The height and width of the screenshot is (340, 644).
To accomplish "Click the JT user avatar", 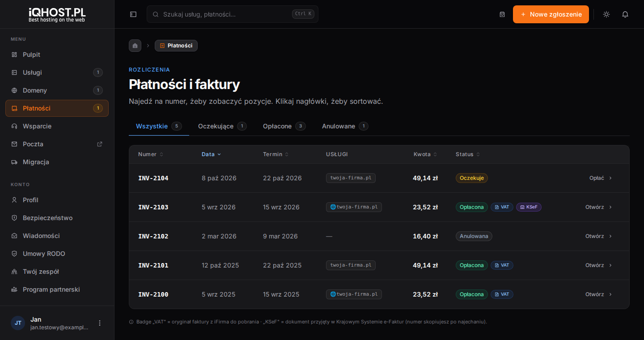I will tap(18, 323).
